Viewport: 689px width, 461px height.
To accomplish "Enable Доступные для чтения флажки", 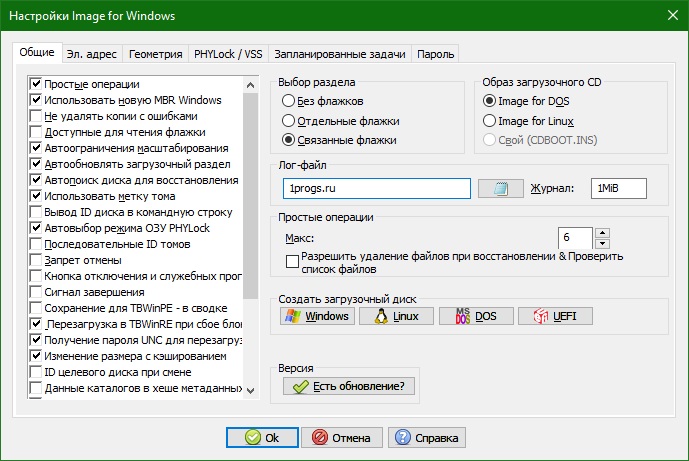I will pos(36,132).
